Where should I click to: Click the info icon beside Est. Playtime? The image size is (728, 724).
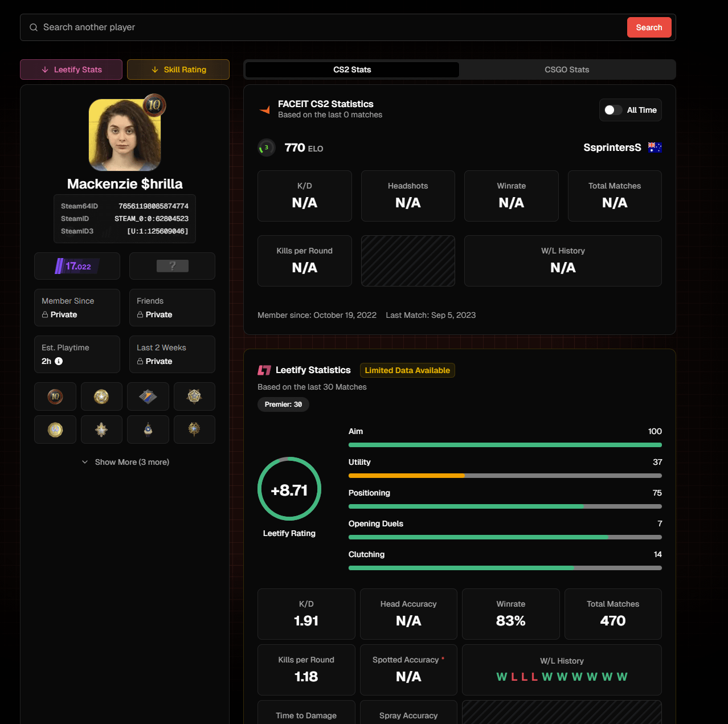pos(59,361)
